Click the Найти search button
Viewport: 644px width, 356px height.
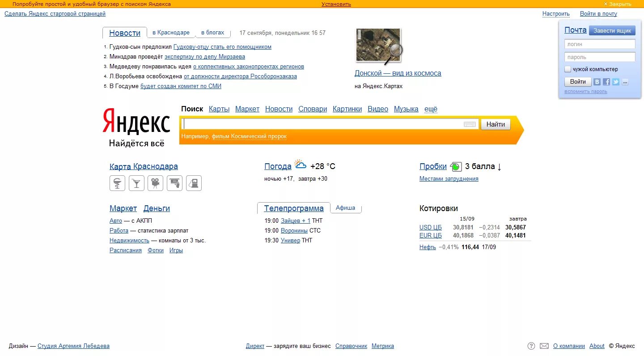point(496,124)
